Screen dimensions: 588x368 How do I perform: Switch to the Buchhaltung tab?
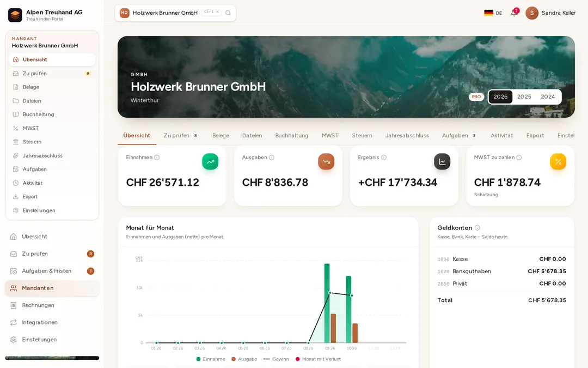tap(292, 136)
